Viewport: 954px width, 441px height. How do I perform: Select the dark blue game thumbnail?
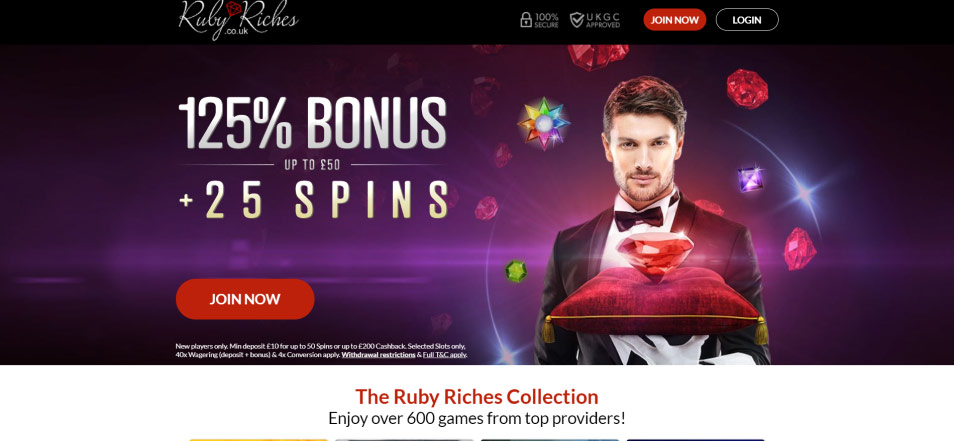pos(695,440)
